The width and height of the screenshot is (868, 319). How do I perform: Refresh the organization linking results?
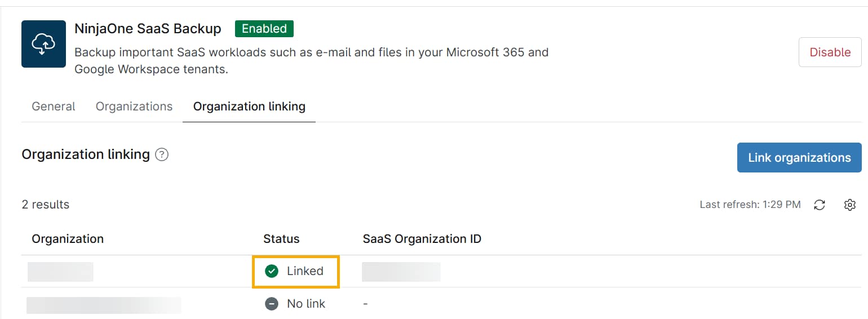click(820, 205)
